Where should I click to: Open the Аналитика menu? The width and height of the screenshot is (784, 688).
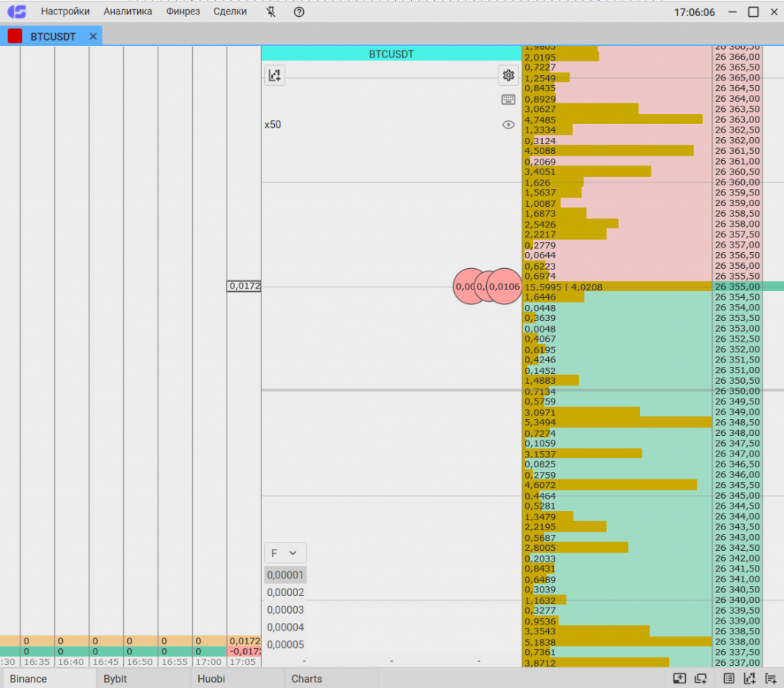coord(128,11)
